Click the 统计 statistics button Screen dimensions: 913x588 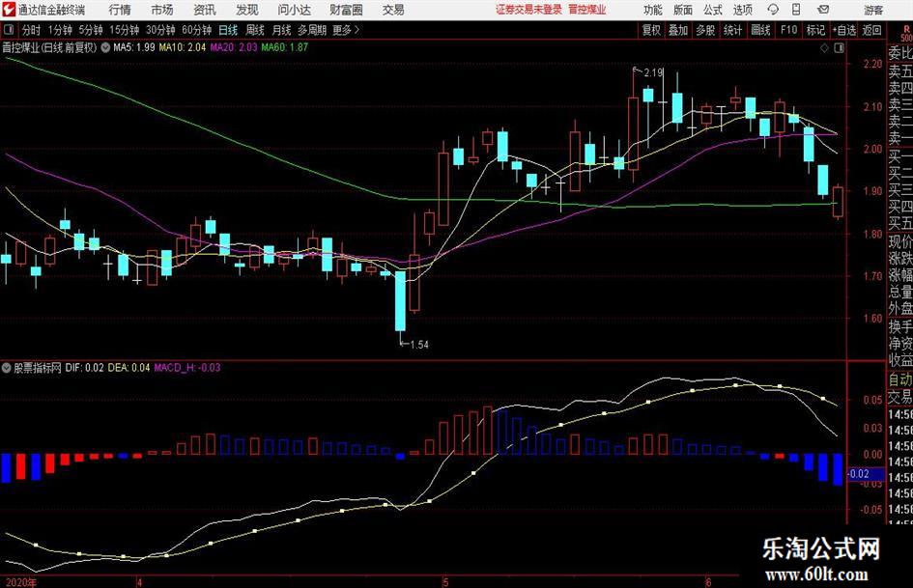[x=732, y=30]
